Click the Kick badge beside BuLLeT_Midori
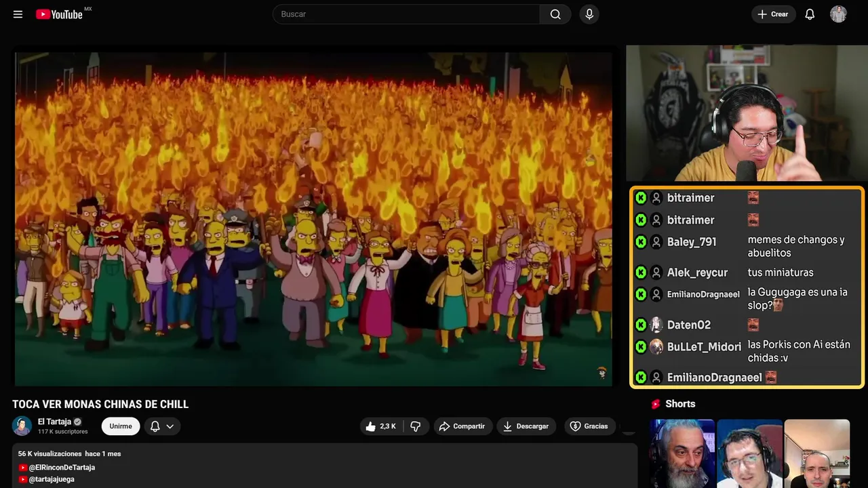 pos(641,346)
